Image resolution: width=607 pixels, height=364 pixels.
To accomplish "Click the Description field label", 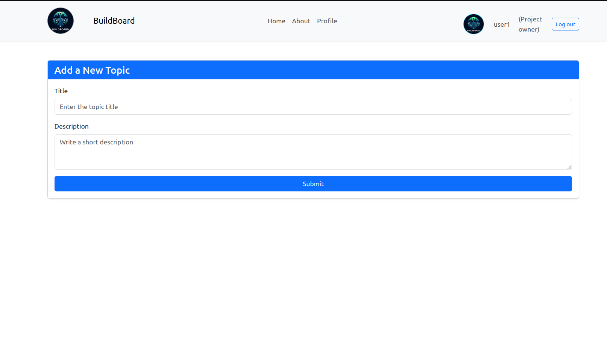I will point(71,126).
